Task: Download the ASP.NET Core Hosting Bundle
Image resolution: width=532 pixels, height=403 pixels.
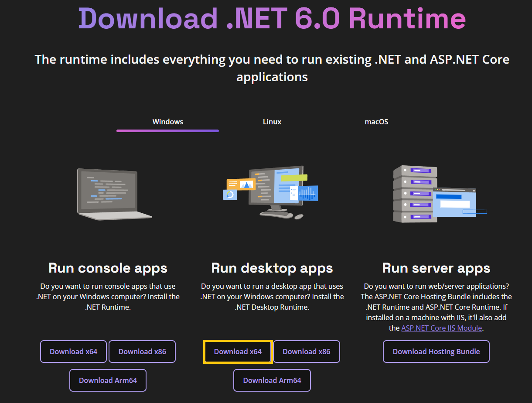Action: [x=436, y=351]
